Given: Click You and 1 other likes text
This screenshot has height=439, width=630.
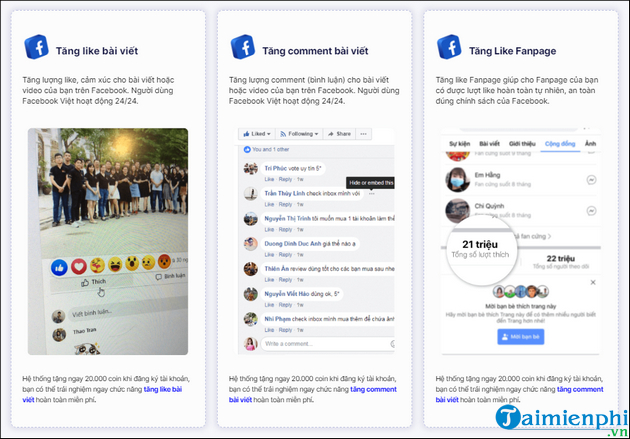Looking at the screenshot, I should click(270, 149).
